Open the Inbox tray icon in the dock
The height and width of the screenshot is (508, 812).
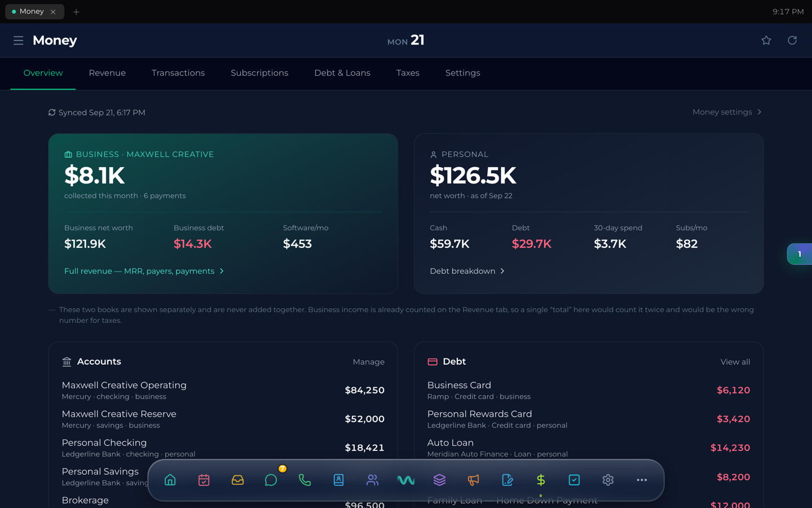pos(238,480)
